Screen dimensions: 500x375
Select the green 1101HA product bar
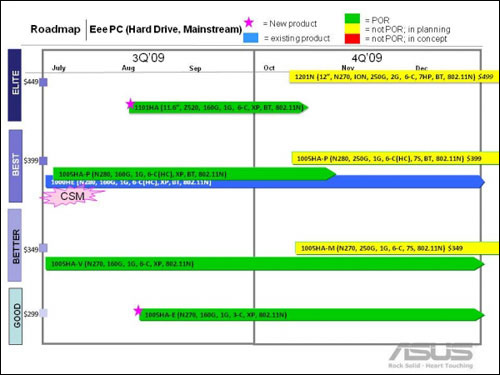pyautogui.click(x=219, y=108)
